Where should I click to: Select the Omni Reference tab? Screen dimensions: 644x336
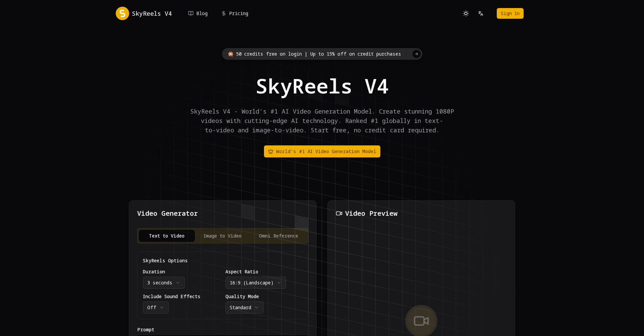click(278, 236)
